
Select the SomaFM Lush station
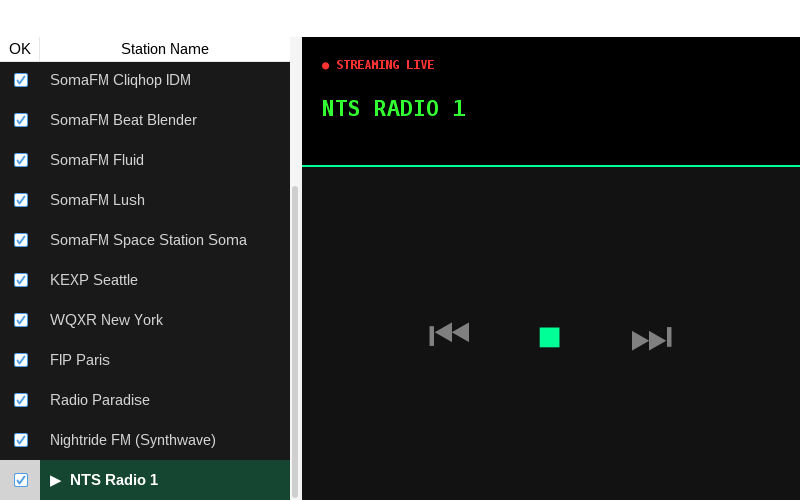pos(97,200)
